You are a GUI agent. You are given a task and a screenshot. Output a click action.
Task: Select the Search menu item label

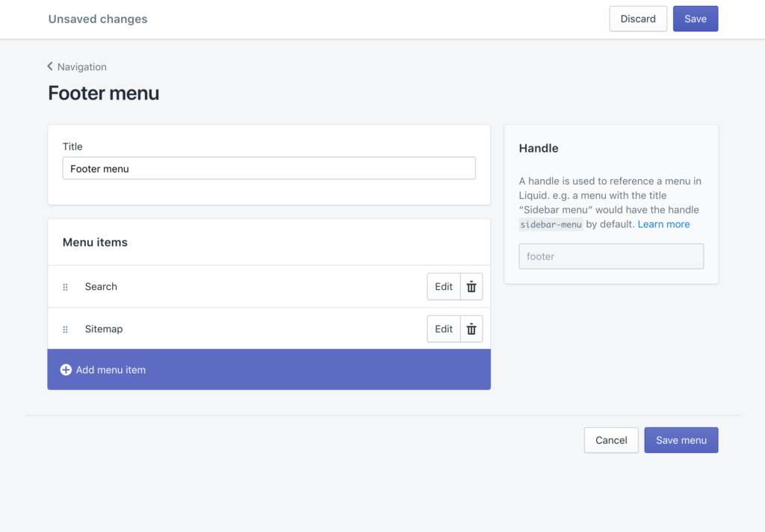pos(101,286)
